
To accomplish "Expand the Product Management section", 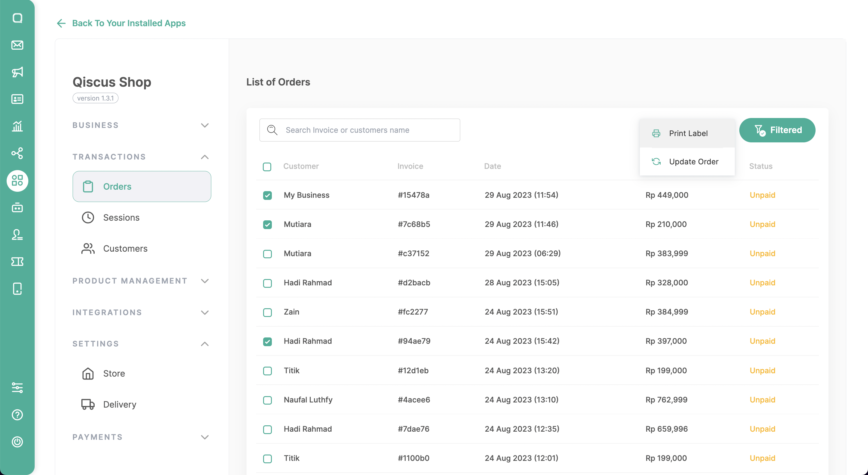I will [x=205, y=281].
